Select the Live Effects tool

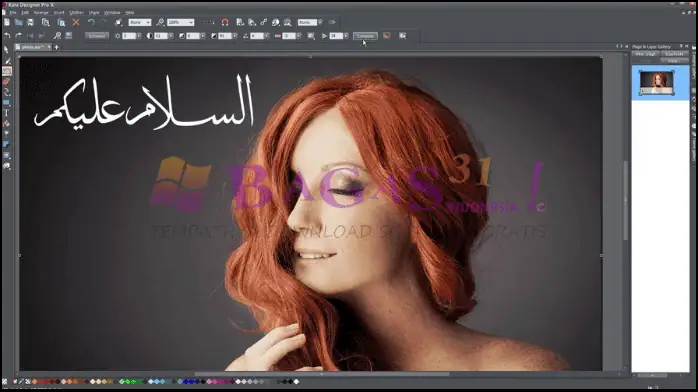pos(7,166)
